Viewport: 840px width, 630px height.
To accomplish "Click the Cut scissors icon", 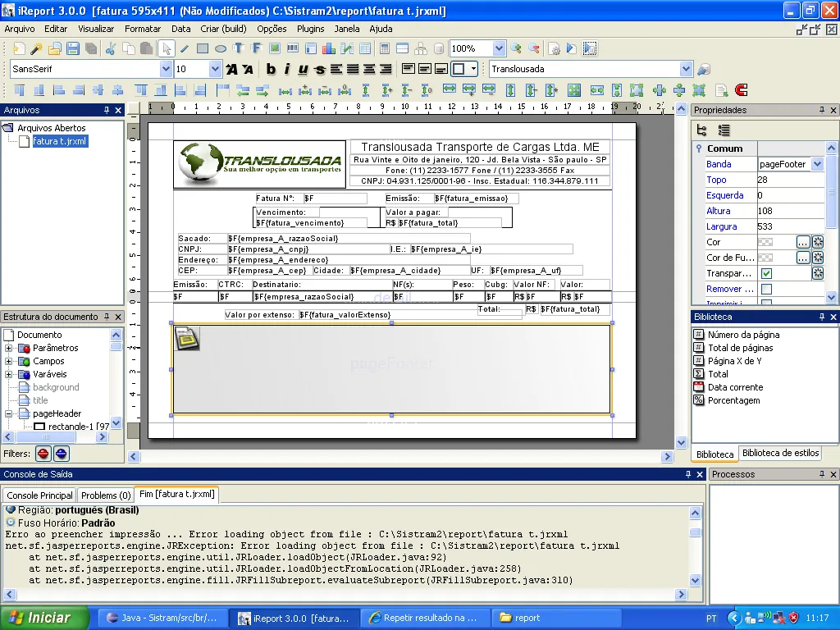I will point(110,48).
